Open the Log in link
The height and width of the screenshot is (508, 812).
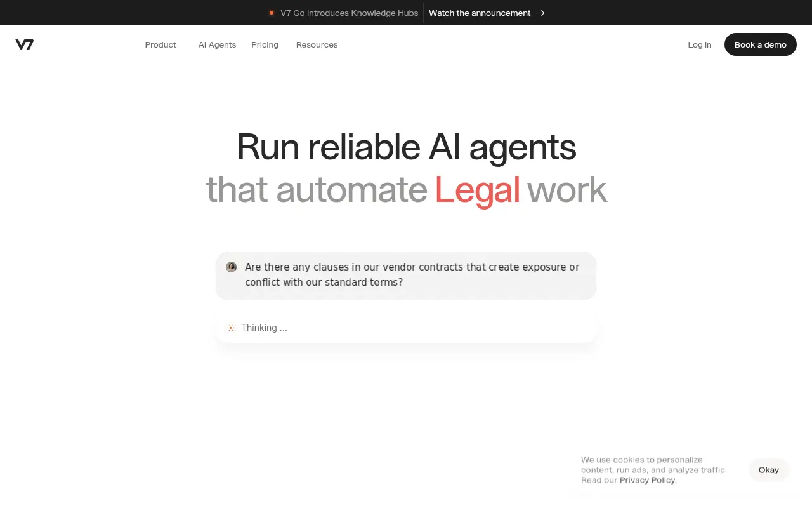(700, 44)
